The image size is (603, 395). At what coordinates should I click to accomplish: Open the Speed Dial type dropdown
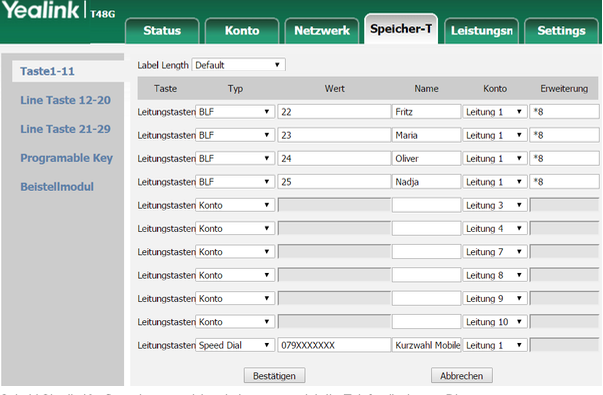(x=235, y=345)
